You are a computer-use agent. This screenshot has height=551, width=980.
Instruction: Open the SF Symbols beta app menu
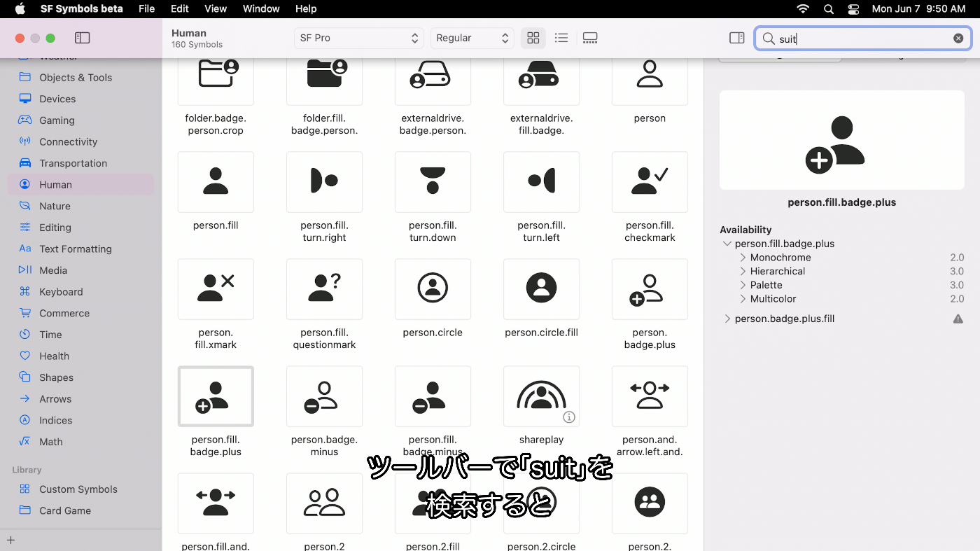pyautogui.click(x=82, y=8)
